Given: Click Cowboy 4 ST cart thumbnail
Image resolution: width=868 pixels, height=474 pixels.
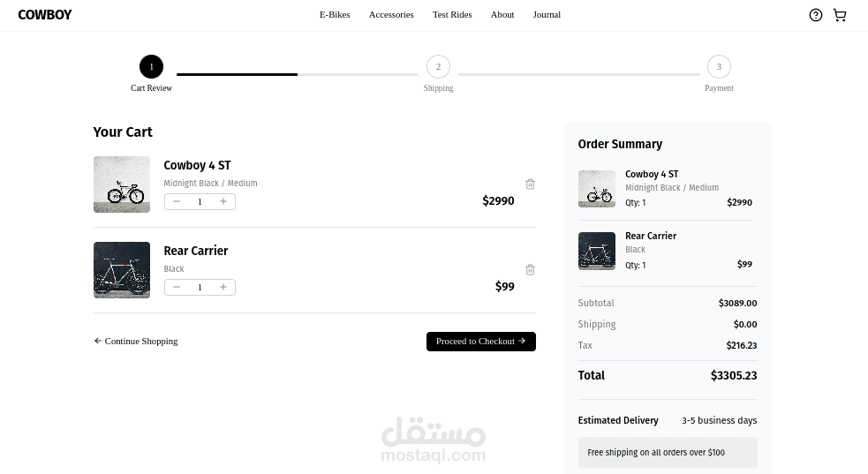Looking at the screenshot, I should 122,184.
